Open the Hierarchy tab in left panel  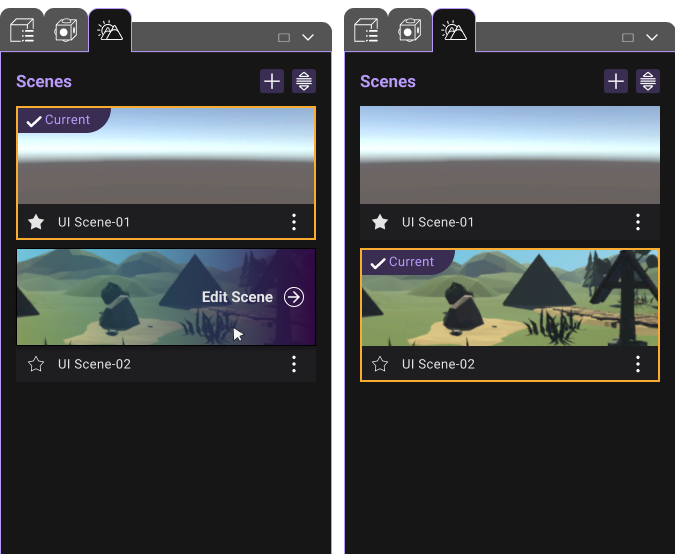click(22, 30)
